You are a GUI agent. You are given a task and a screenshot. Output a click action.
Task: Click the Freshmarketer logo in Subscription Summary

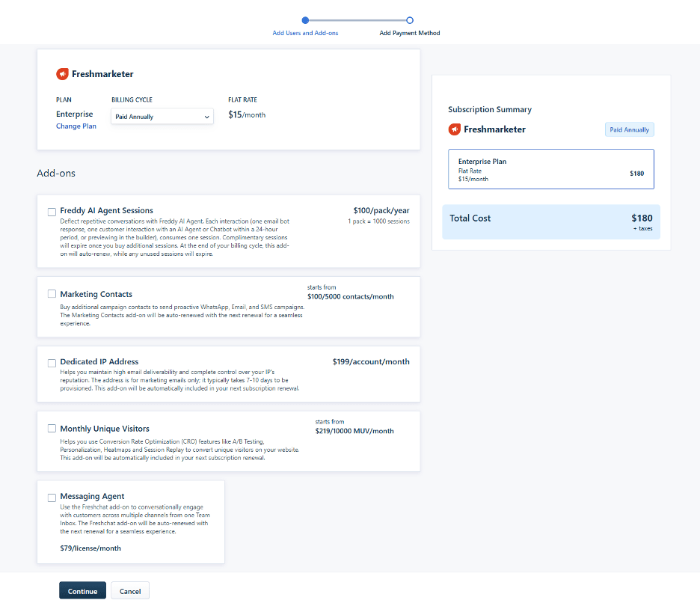click(x=455, y=129)
